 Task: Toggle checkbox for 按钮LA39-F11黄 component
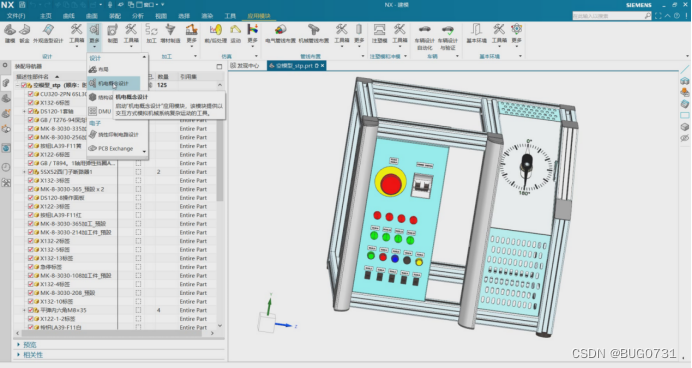tap(30, 146)
